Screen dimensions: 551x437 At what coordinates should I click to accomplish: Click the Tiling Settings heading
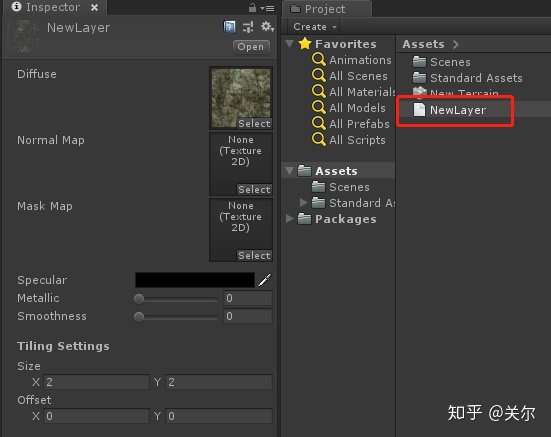[x=63, y=346]
